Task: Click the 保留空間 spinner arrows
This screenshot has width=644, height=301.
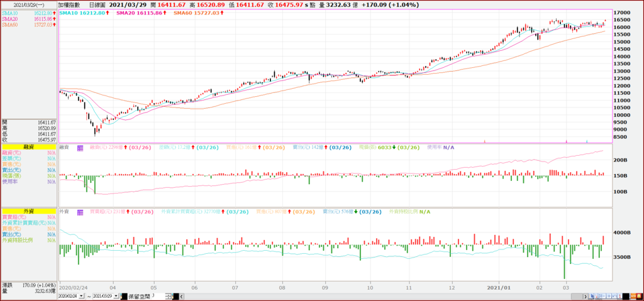Action: point(168,296)
